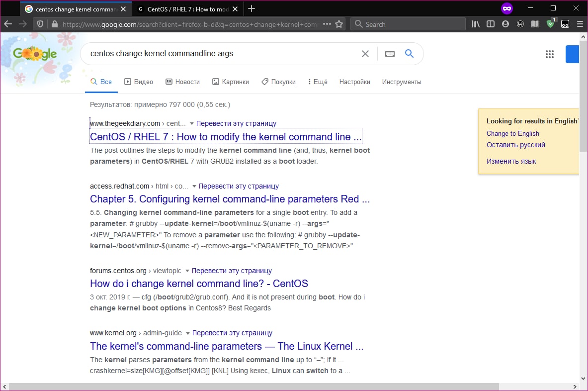Click the blue magnifier search button
This screenshot has width=588, height=391.
pos(409,54)
